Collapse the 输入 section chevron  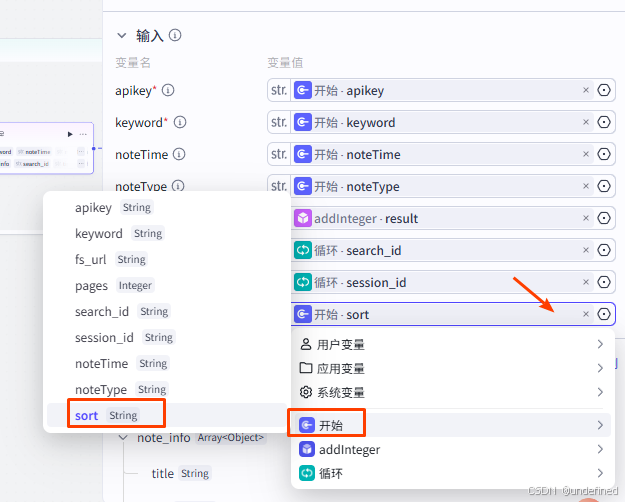122,35
